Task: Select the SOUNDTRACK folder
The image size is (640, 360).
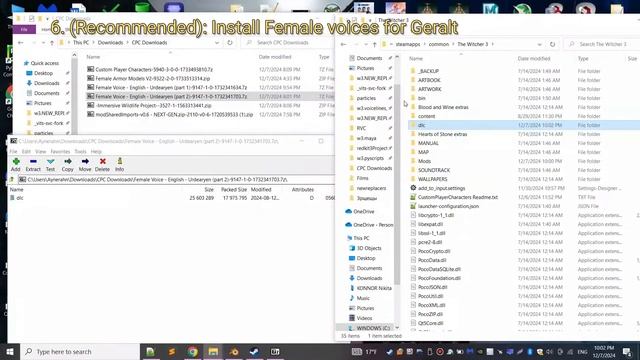Action: [433, 170]
